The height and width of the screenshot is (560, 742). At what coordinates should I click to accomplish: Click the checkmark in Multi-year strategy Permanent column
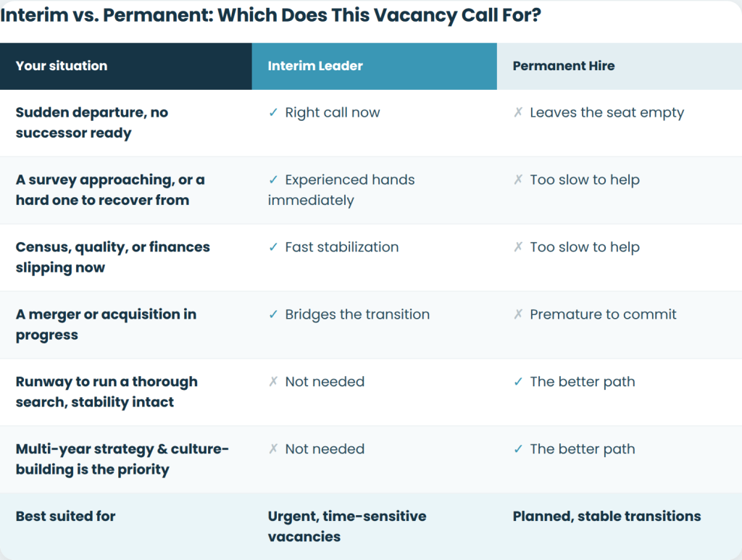point(518,449)
